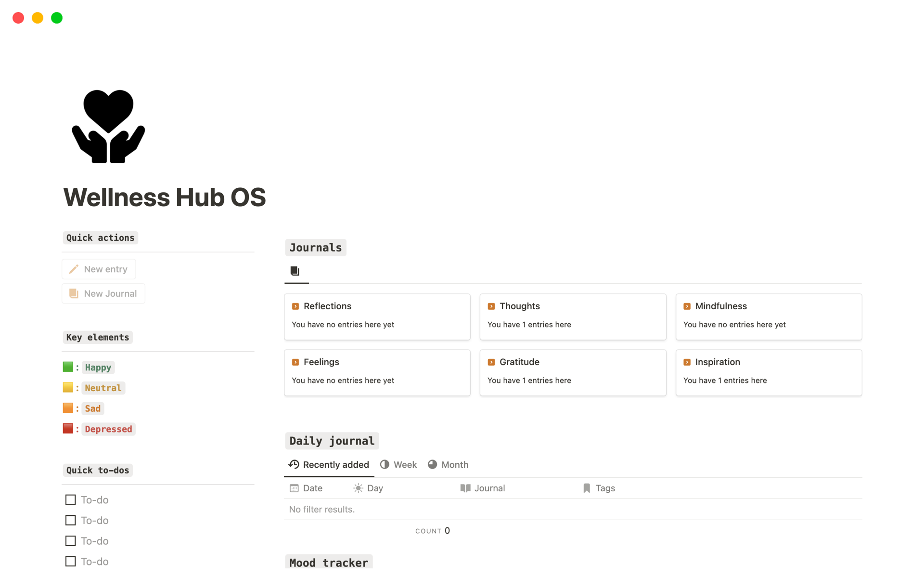Image resolution: width=924 pixels, height=578 pixels.
Task: Click the Thoughts journal chevron icon
Action: pos(492,306)
